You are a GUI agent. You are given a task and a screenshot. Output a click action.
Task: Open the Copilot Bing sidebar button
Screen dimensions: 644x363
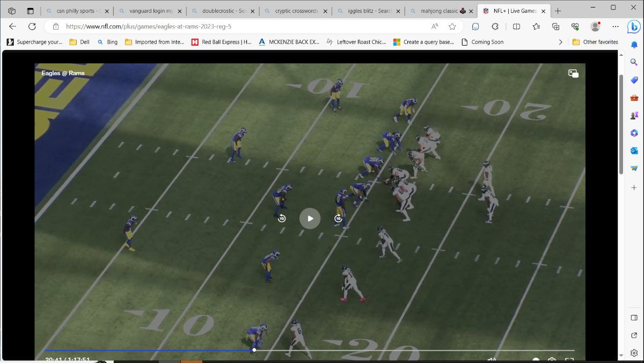(x=633, y=26)
